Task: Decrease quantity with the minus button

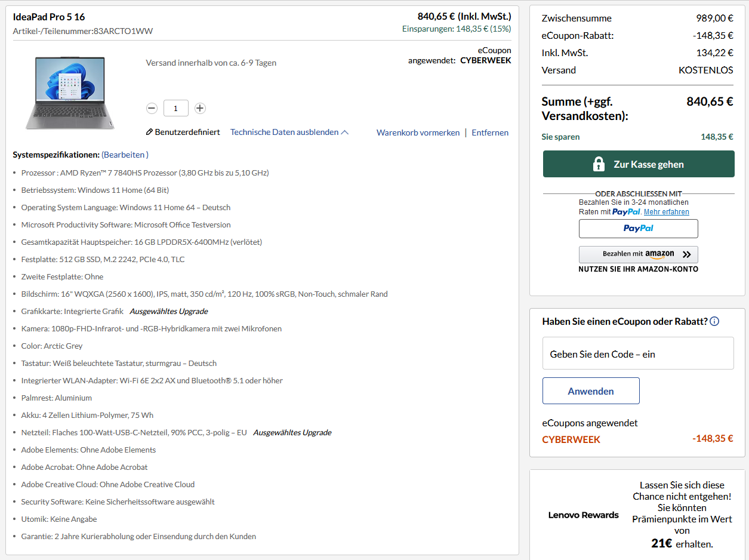Action: (152, 108)
